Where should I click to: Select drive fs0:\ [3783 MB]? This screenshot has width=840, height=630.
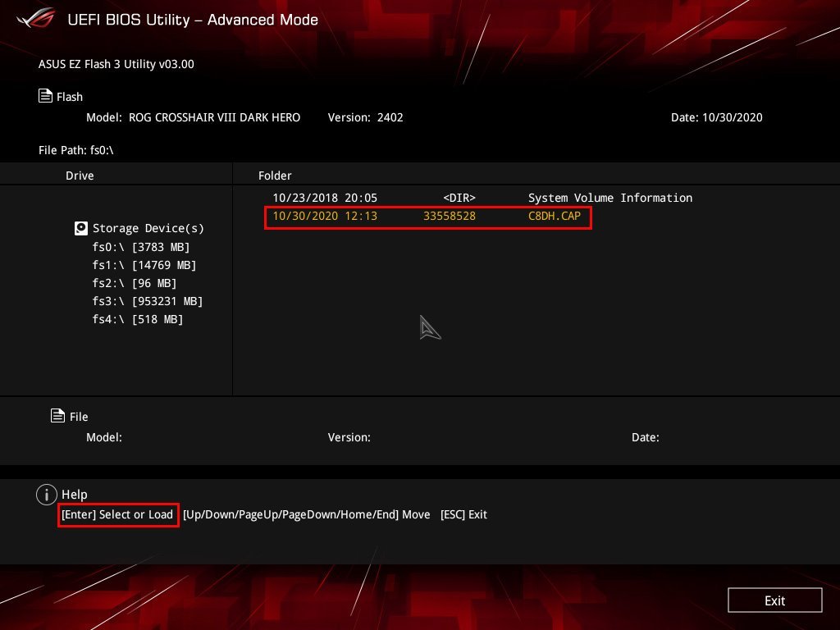[x=141, y=247]
